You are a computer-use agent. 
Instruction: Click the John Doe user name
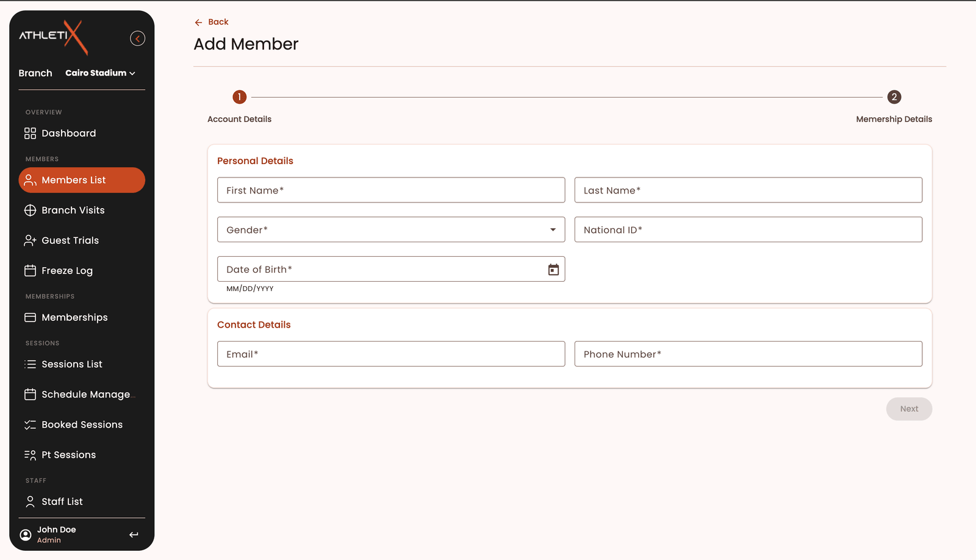(x=56, y=529)
